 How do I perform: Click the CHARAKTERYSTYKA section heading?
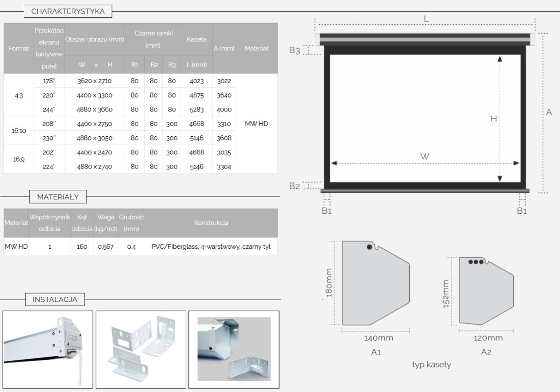tap(68, 11)
